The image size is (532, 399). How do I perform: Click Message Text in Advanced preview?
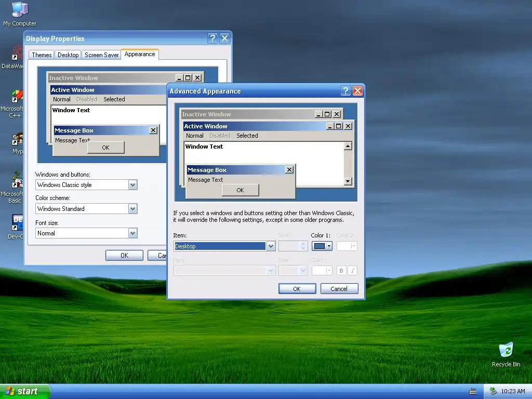205,180
